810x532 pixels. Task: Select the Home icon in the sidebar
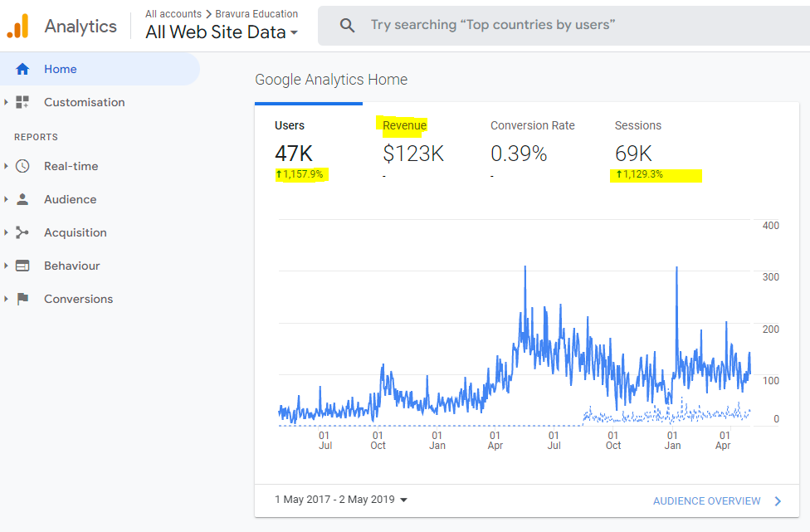pos(22,69)
